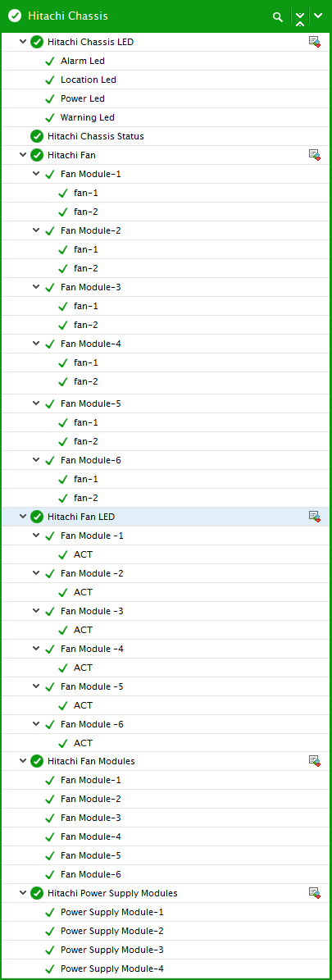This screenshot has width=332, height=980.
Task: Collapse the Hitachi Power Supply Modules group
Action: 23,892
